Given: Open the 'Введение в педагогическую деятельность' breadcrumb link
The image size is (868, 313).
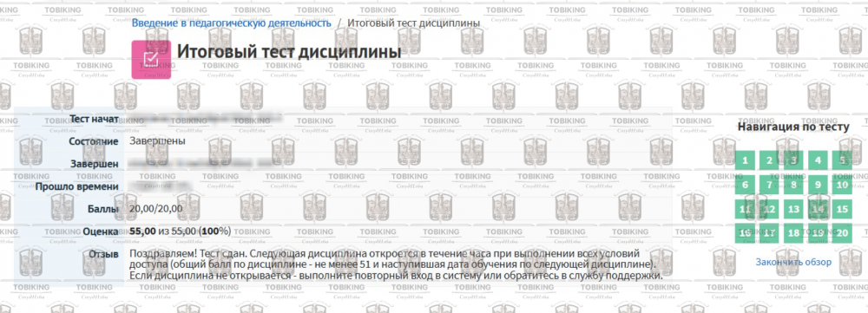Looking at the screenshot, I should point(232,23).
